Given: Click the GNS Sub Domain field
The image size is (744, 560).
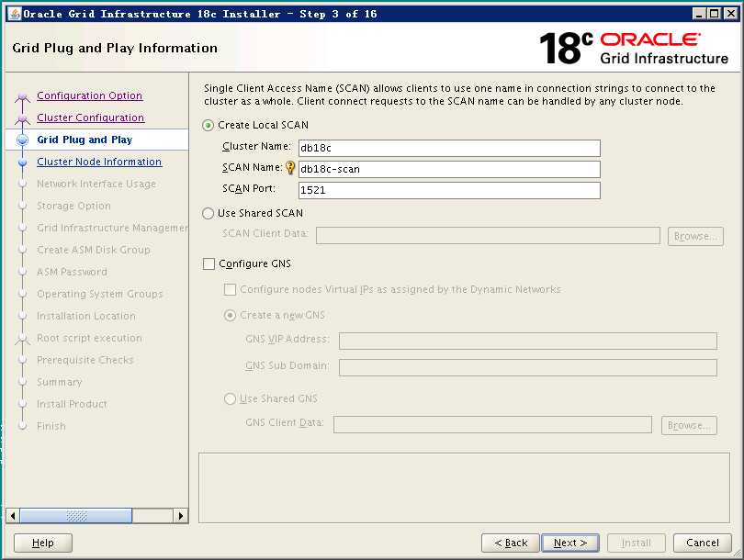Looking at the screenshot, I should tap(527, 367).
